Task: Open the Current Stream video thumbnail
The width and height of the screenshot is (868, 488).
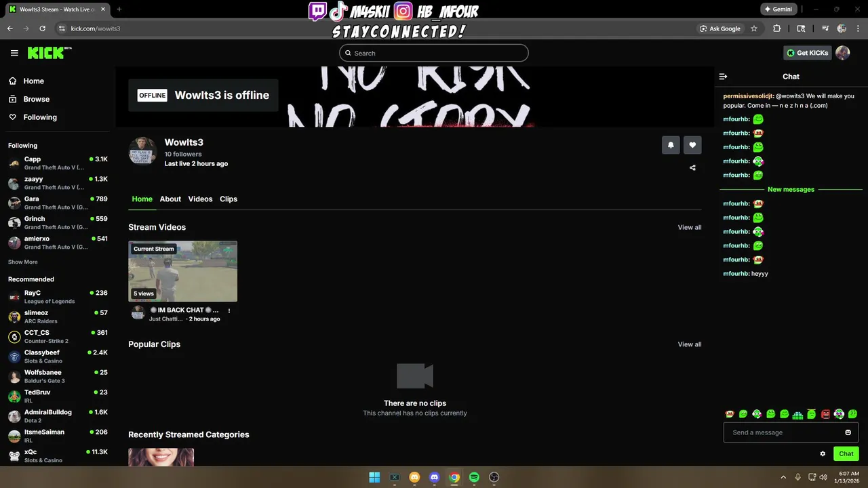Action: pyautogui.click(x=182, y=271)
